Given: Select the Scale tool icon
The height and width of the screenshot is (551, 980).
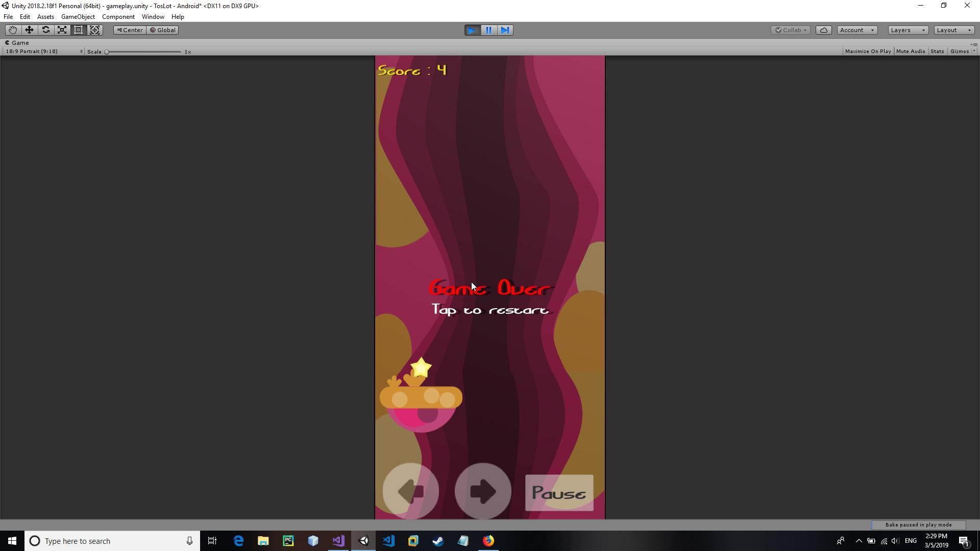Looking at the screenshot, I should tap(62, 30).
